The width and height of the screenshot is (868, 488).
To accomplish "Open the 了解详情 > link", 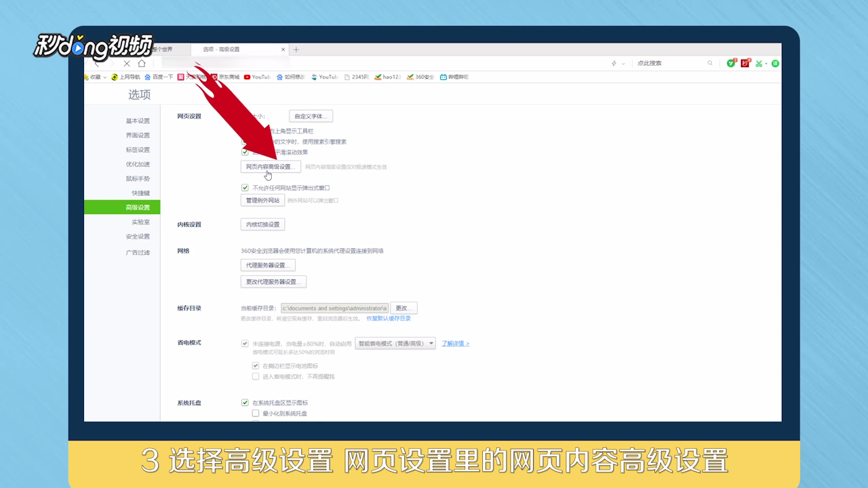I will (x=456, y=344).
